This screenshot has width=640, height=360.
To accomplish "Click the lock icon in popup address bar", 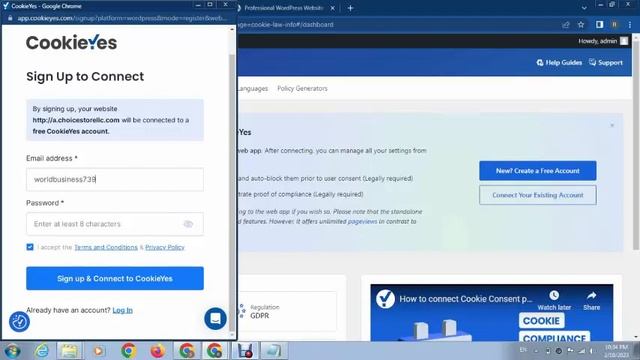I will pyautogui.click(x=10, y=18).
